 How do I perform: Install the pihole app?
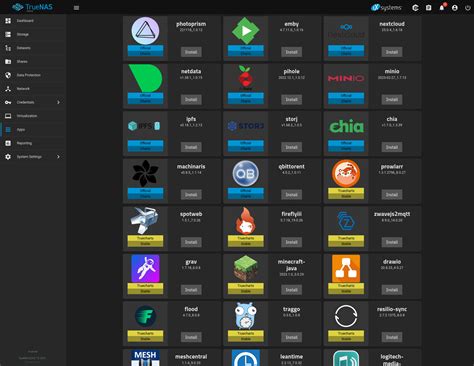(x=291, y=99)
